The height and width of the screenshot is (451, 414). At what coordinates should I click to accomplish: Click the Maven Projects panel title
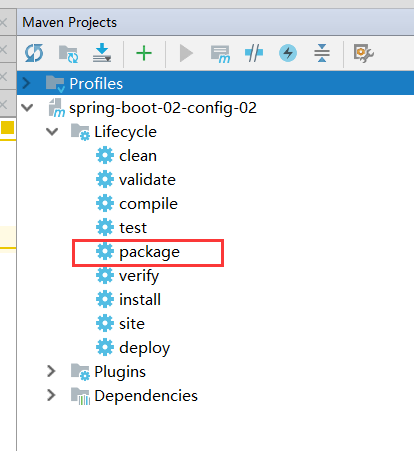click(69, 23)
